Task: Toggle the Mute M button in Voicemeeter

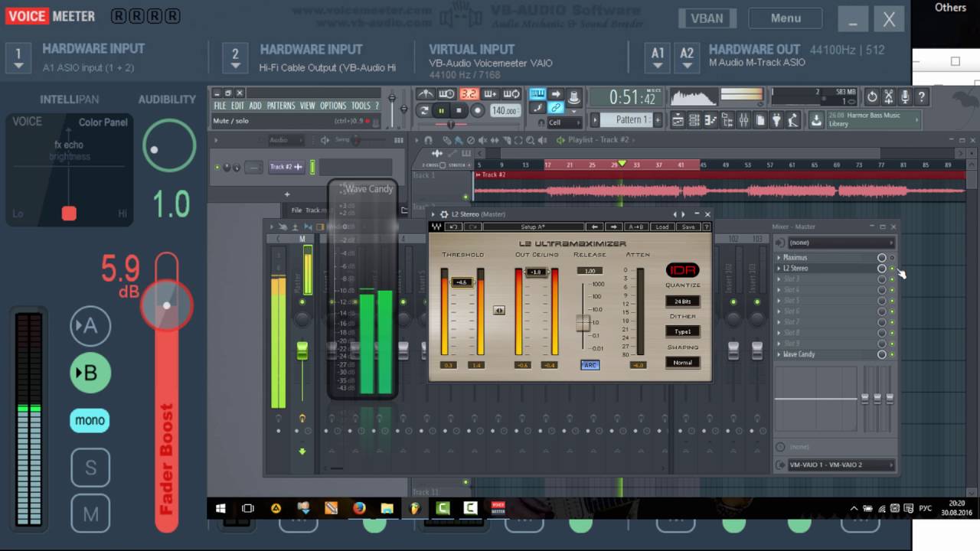Action: tap(90, 514)
